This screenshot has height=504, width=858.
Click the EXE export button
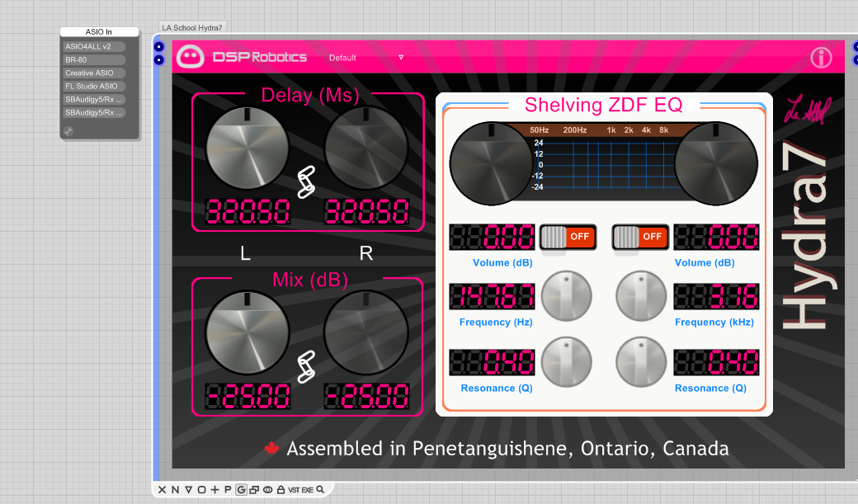307,490
